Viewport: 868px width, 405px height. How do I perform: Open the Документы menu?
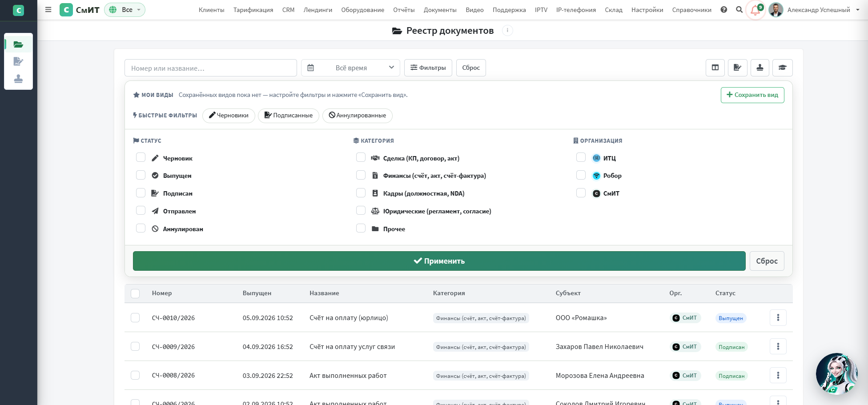coord(440,10)
